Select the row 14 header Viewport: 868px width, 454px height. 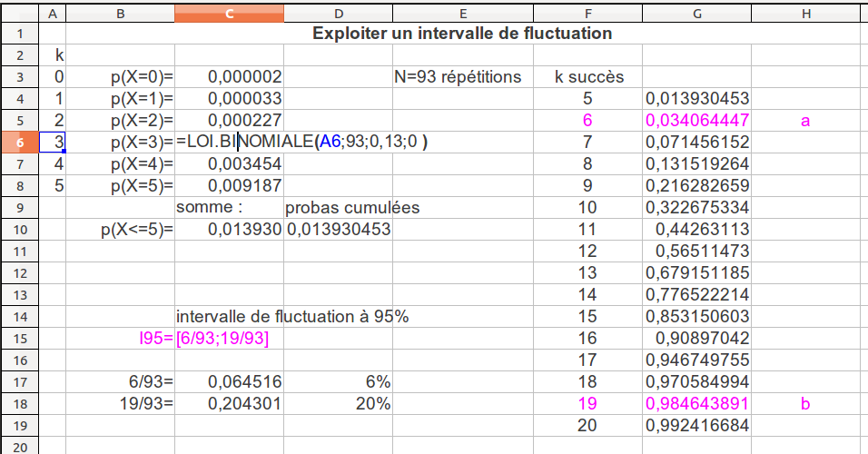(21, 316)
